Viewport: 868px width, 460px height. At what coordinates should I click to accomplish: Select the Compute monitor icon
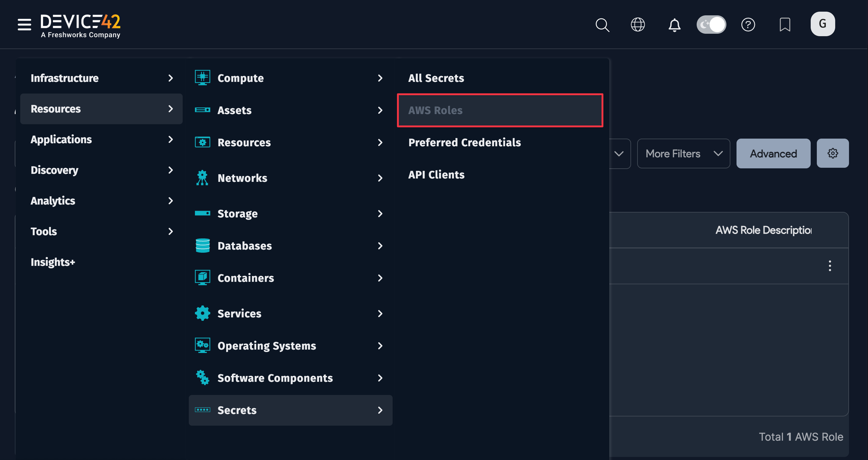202,77
